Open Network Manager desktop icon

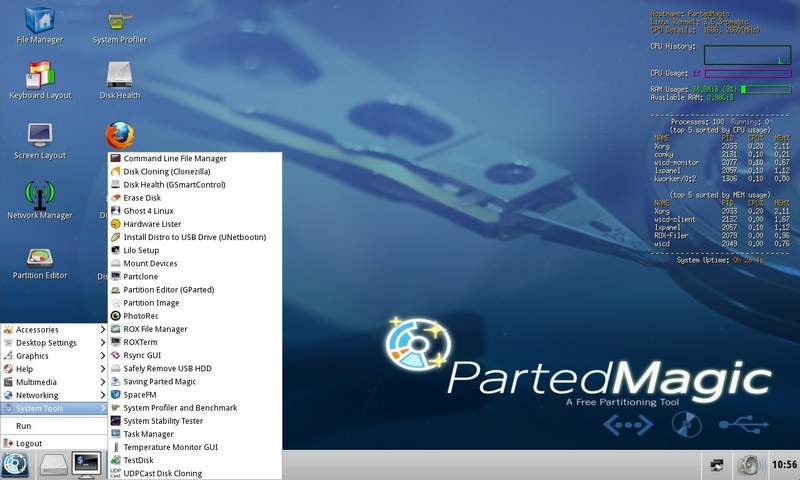click(40, 200)
